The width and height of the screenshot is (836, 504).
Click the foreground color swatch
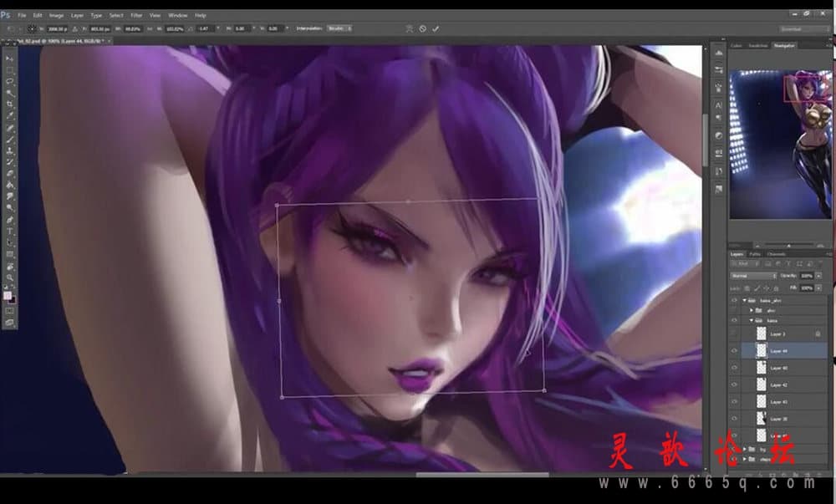click(x=7, y=296)
